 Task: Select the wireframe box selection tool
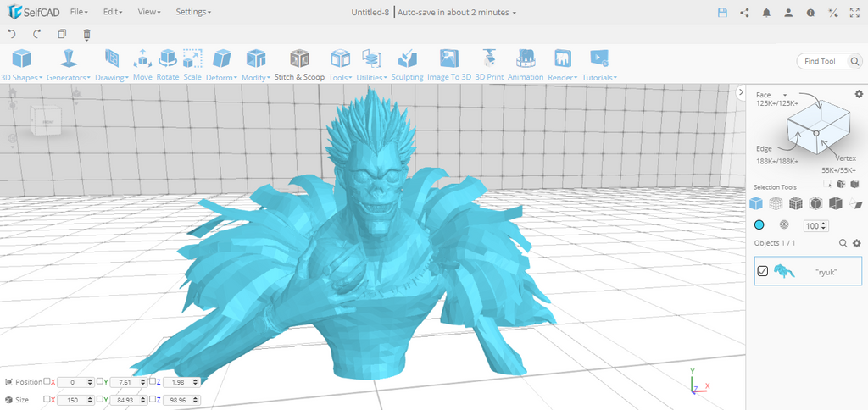pos(776,203)
